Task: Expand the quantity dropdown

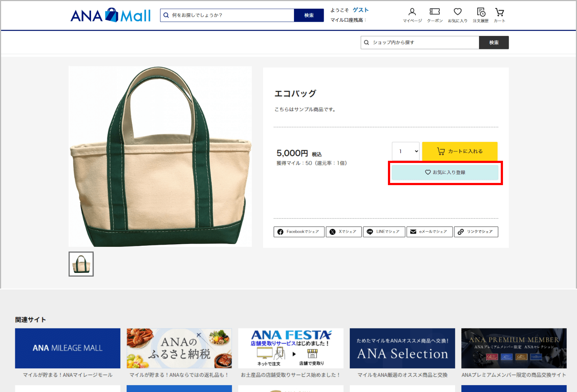Action: tap(406, 151)
